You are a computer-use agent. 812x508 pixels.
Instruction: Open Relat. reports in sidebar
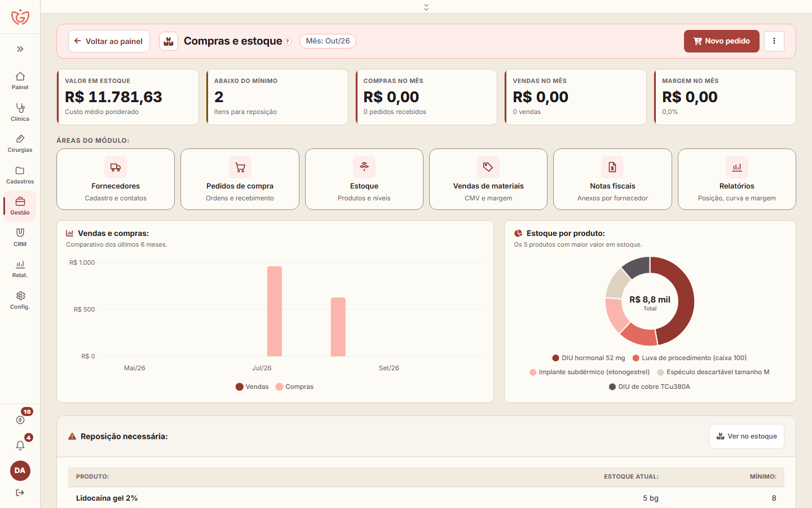20,269
